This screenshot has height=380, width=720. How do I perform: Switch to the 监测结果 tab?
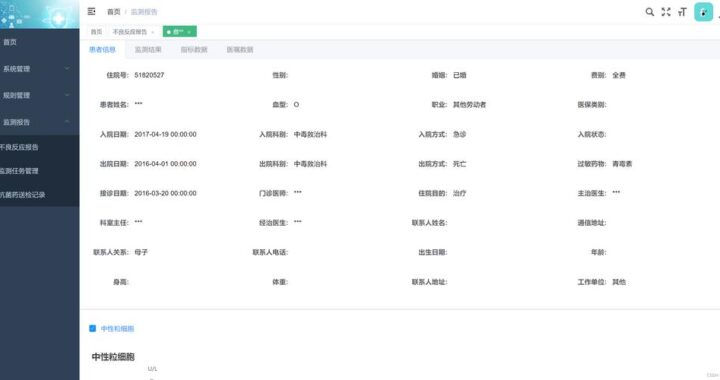click(148, 50)
